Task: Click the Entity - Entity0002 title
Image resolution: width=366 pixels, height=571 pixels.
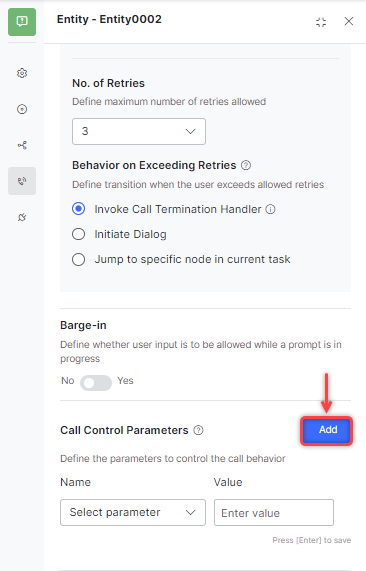Action: pos(109,19)
